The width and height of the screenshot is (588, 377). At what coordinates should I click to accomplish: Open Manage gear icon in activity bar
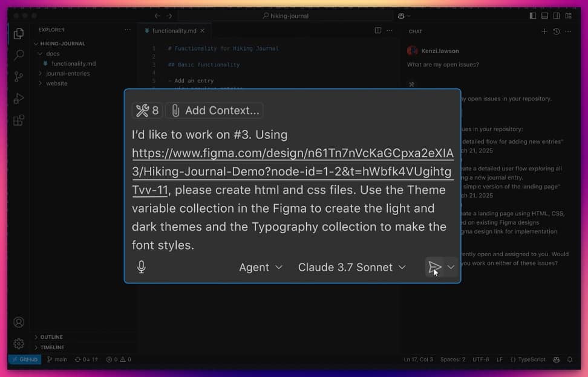(x=19, y=344)
